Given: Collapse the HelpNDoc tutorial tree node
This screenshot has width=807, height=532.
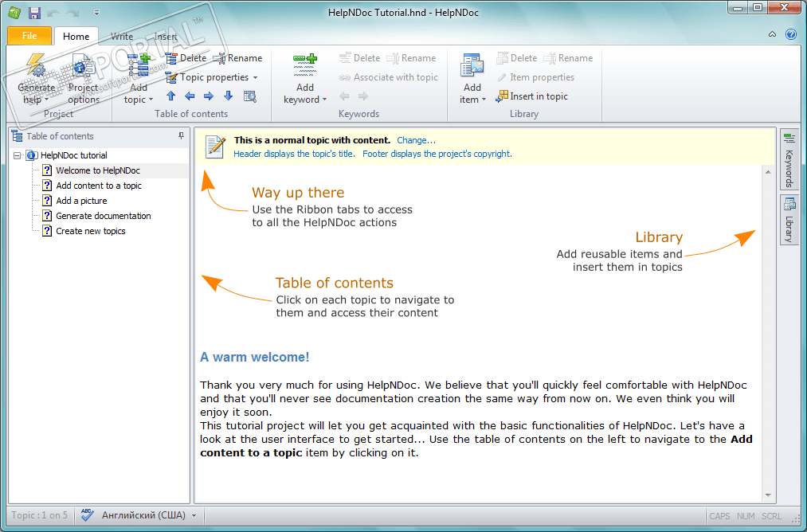Looking at the screenshot, I should [18, 155].
